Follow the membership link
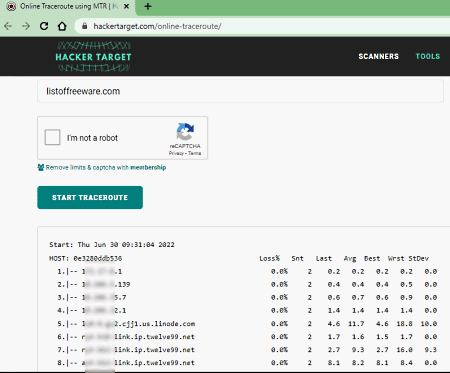 148,167
